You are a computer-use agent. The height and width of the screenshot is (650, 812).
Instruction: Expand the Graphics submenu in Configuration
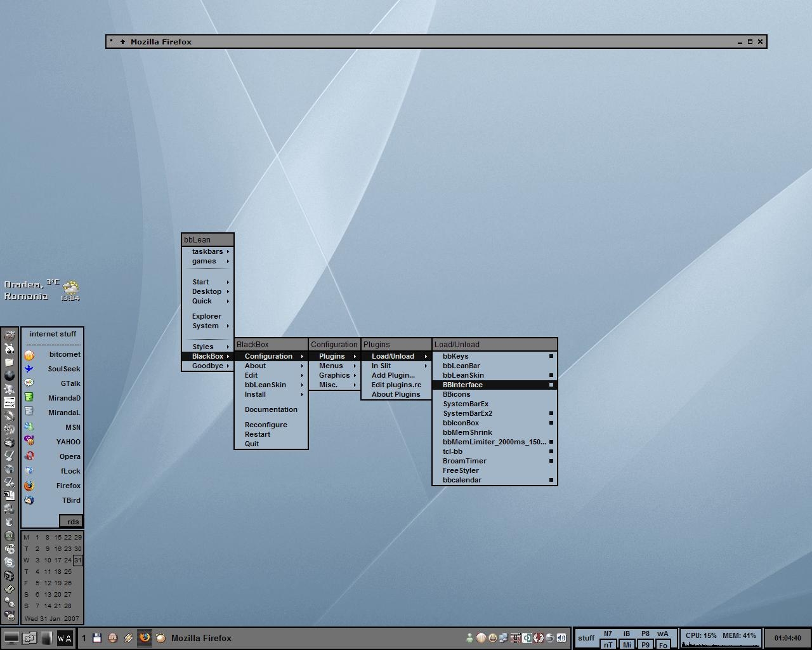[334, 375]
